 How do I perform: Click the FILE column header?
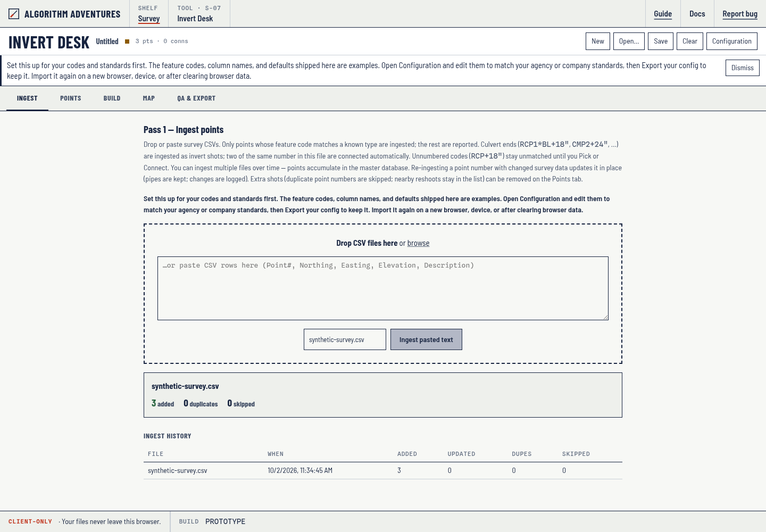pyautogui.click(x=156, y=454)
